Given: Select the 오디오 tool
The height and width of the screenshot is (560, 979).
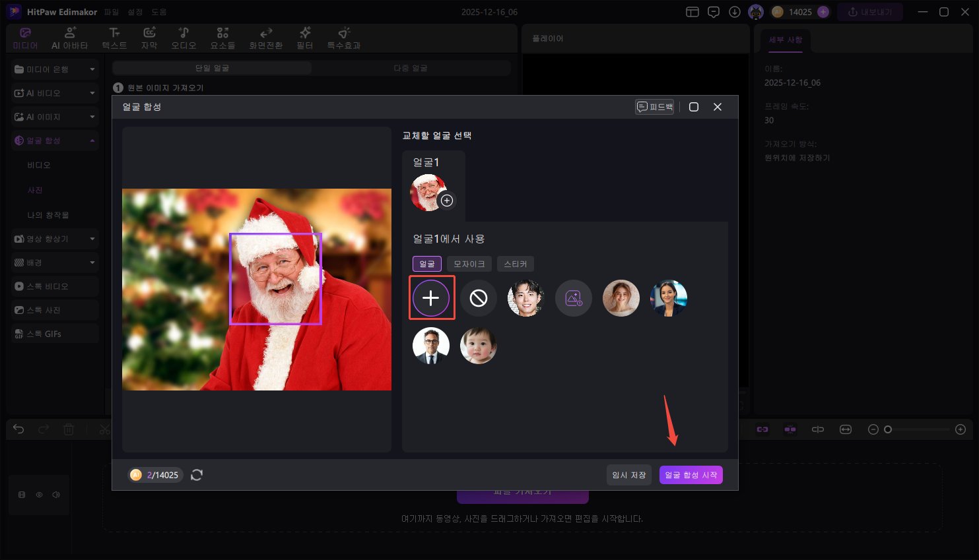Looking at the screenshot, I should click(x=184, y=37).
